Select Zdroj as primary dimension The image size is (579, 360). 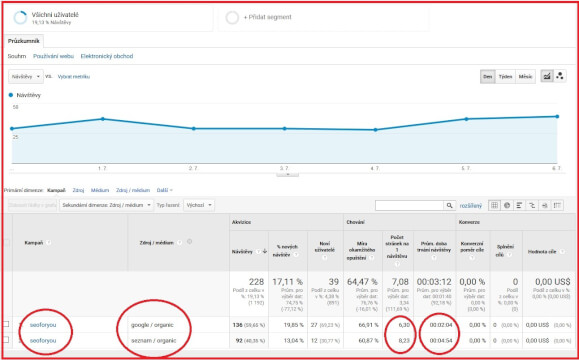(x=78, y=190)
